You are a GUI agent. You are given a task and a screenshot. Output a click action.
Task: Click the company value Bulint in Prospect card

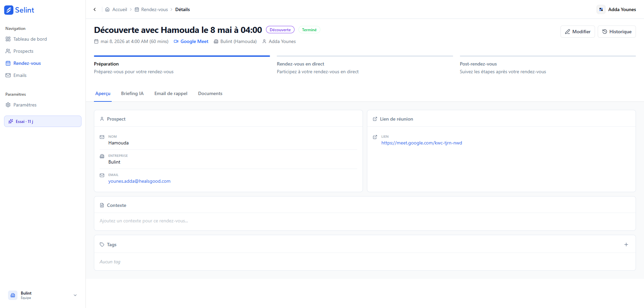114,162
